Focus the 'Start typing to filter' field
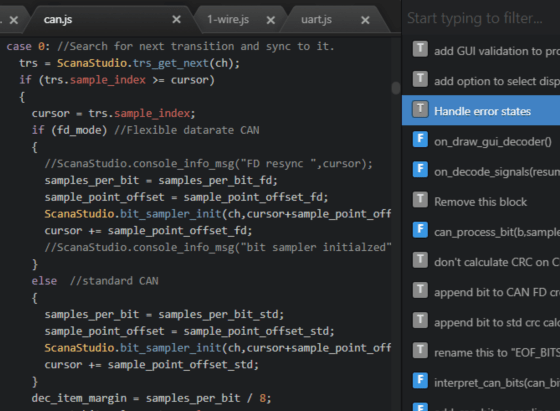The height and width of the screenshot is (411, 560). coord(481,18)
